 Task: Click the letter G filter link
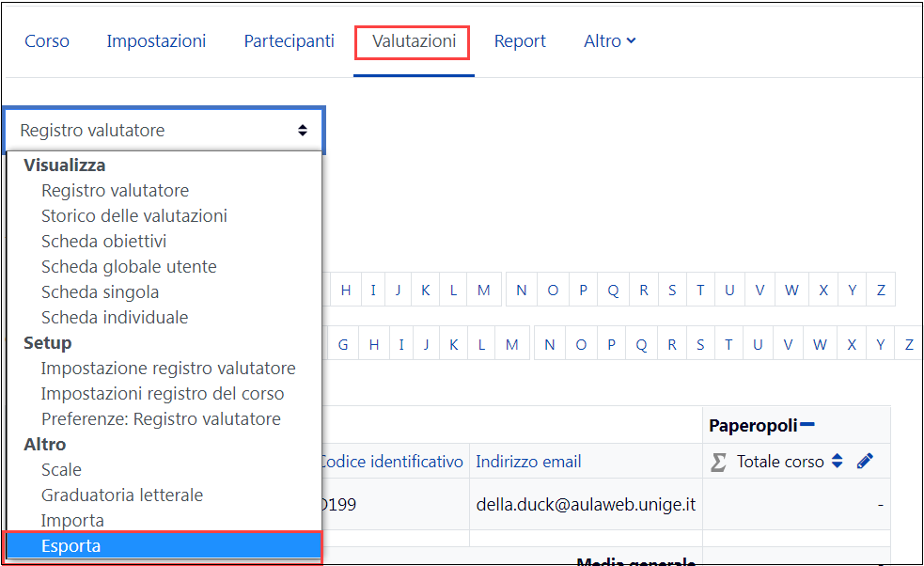pos(343,344)
